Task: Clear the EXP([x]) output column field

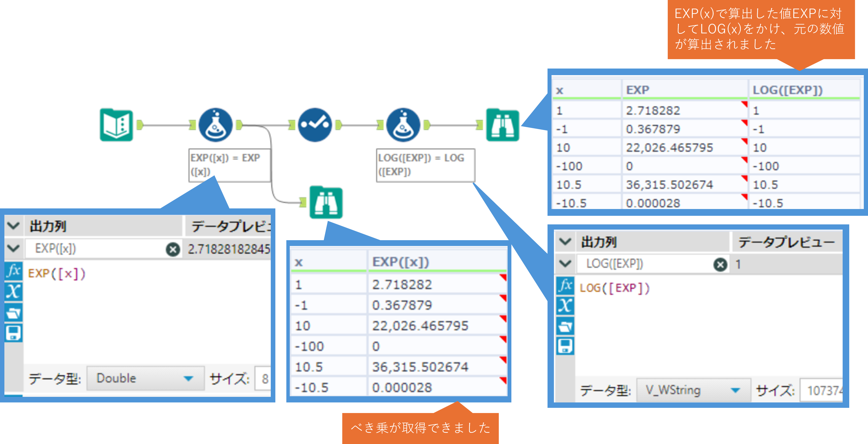Action: pos(173,250)
